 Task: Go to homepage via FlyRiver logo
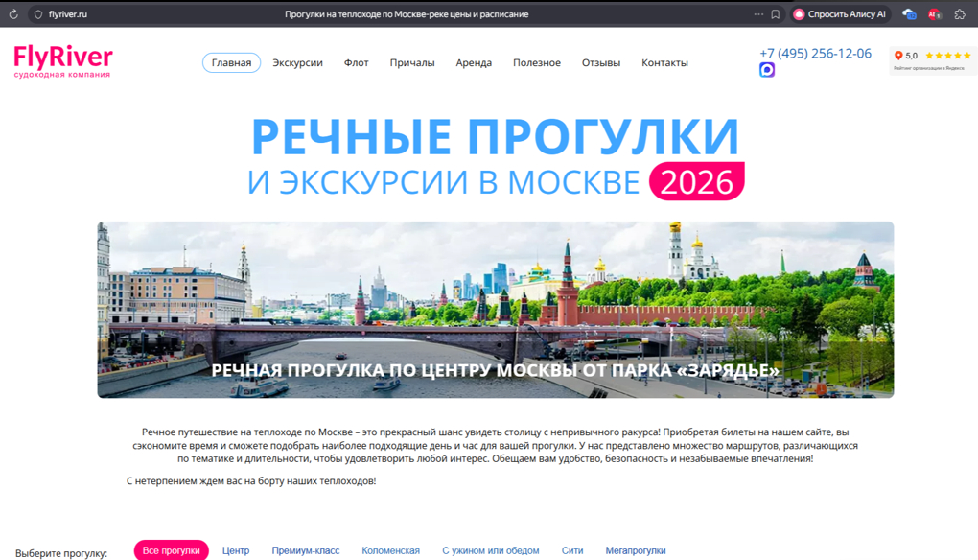click(63, 61)
